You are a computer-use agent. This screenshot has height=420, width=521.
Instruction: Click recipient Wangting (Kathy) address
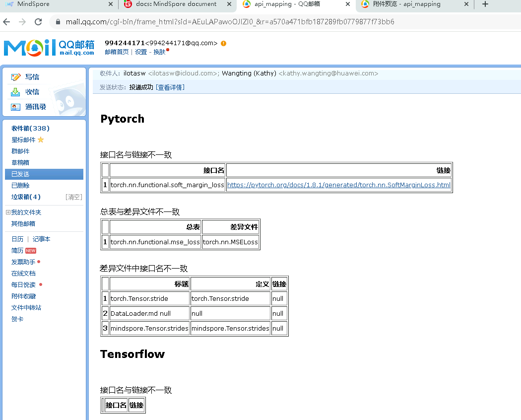(300, 73)
